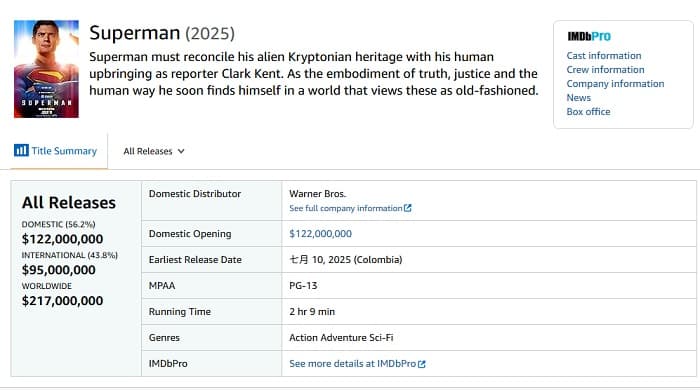Viewport: 700px width, 390px height.
Task: Open the News link
Action: click(x=579, y=97)
